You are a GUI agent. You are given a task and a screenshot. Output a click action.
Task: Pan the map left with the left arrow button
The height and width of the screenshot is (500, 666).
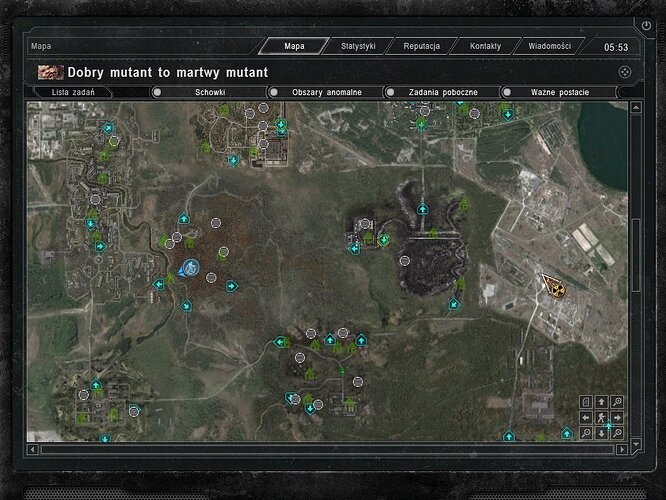586,418
